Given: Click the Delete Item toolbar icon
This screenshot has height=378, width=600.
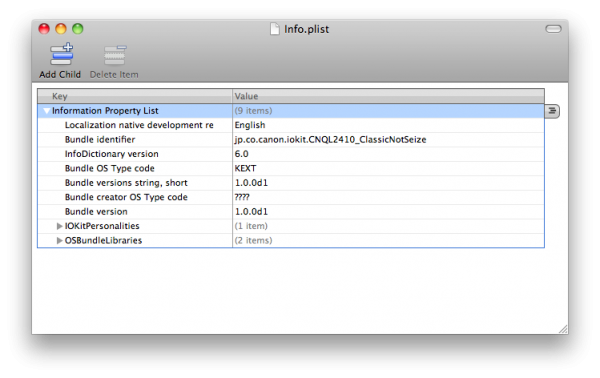Looking at the screenshot, I should tap(114, 55).
